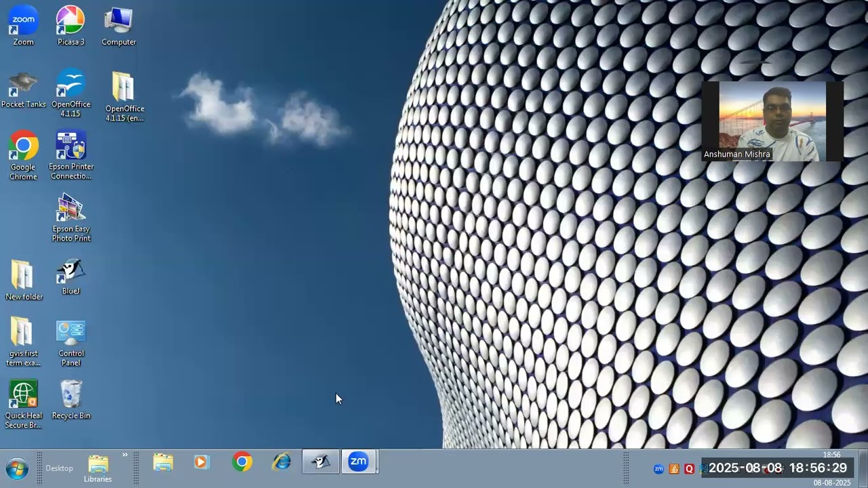Open Picasa 3 desktop icon

(x=71, y=26)
